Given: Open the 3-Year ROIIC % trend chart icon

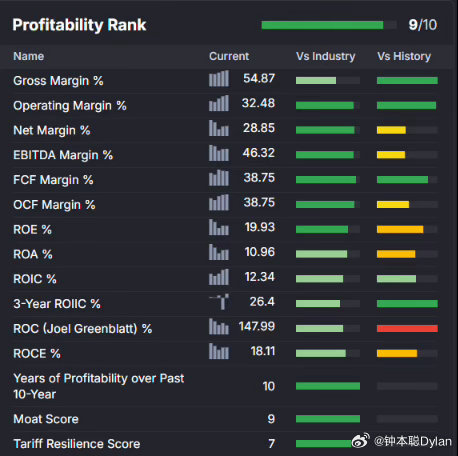Looking at the screenshot, I should 219,302.
